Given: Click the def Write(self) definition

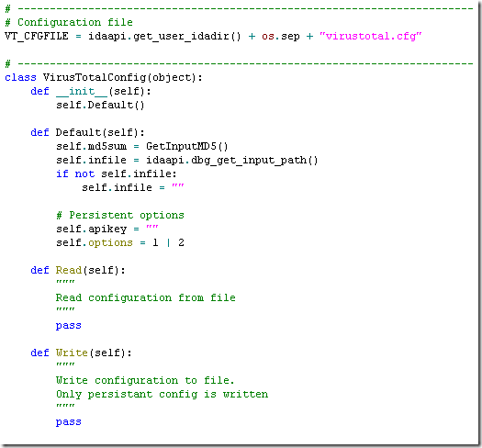Looking at the screenshot, I should 81,353.
